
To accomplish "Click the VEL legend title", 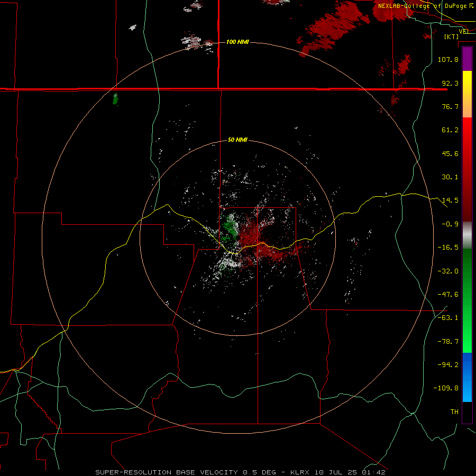I will 464,31.
